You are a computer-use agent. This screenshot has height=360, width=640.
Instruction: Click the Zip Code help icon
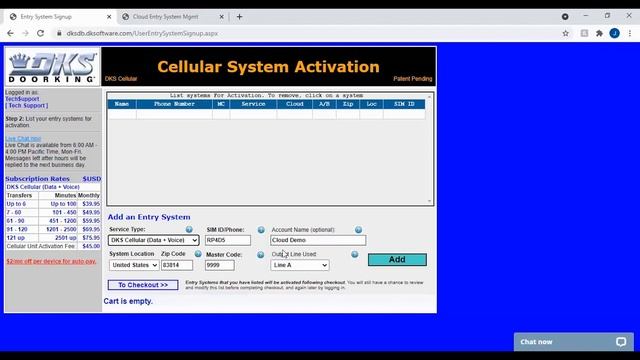click(198, 254)
